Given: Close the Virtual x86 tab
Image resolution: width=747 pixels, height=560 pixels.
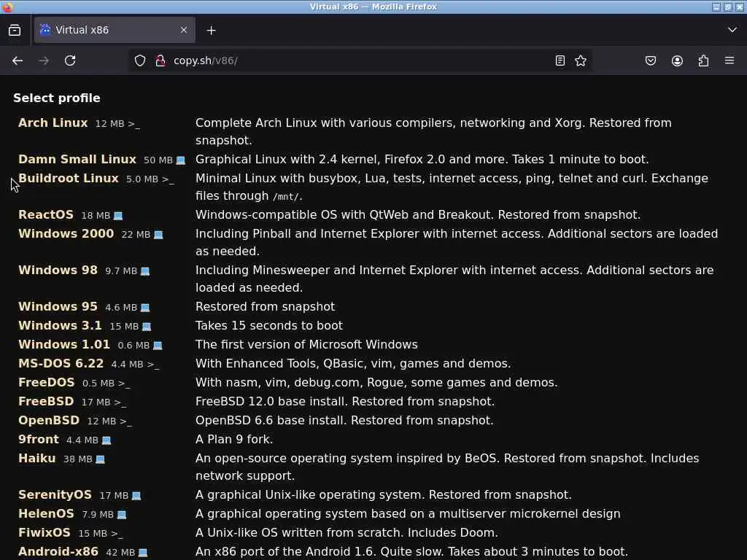Looking at the screenshot, I should tap(184, 30).
